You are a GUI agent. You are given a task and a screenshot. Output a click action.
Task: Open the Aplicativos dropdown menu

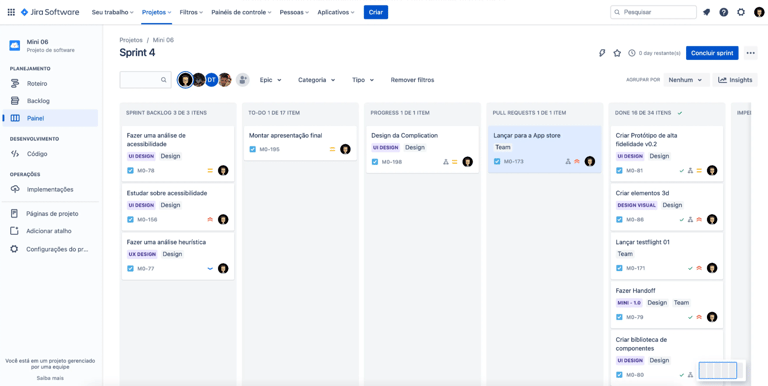[x=336, y=12]
